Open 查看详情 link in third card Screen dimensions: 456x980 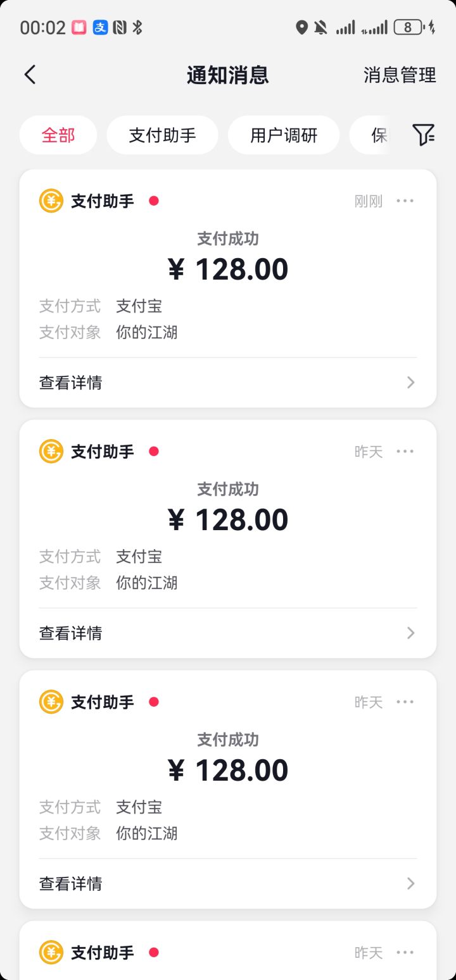tap(71, 884)
